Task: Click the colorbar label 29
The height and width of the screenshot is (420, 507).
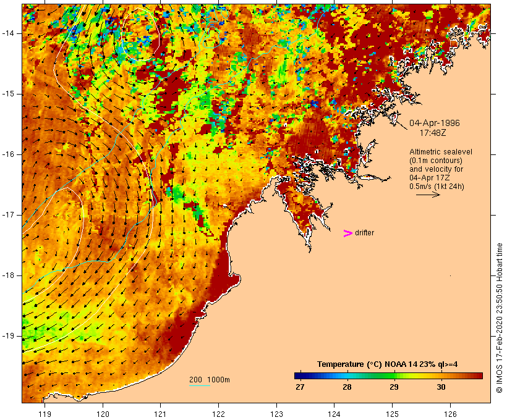Action: [394, 387]
